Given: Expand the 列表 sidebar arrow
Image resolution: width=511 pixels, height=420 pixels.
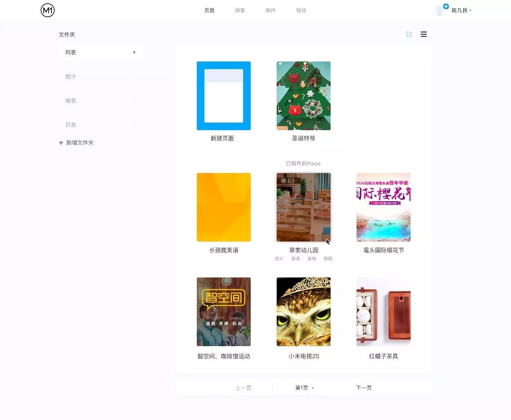Looking at the screenshot, I should 135,52.
